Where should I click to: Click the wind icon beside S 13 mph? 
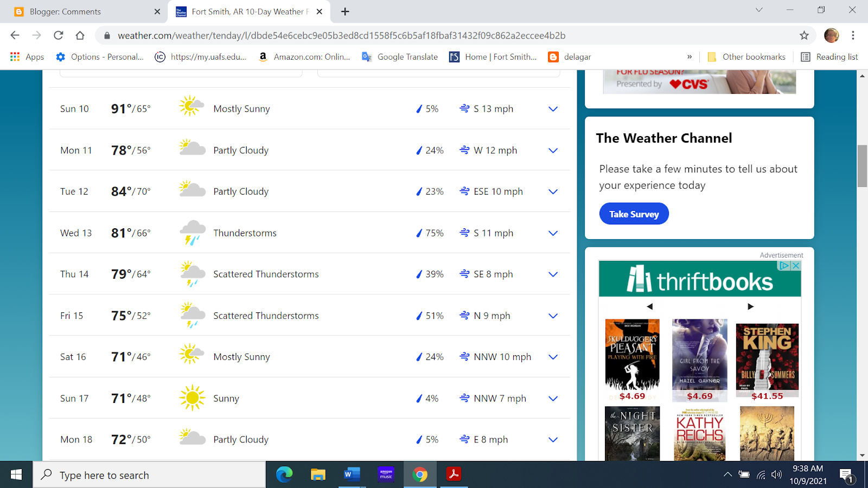tap(464, 108)
